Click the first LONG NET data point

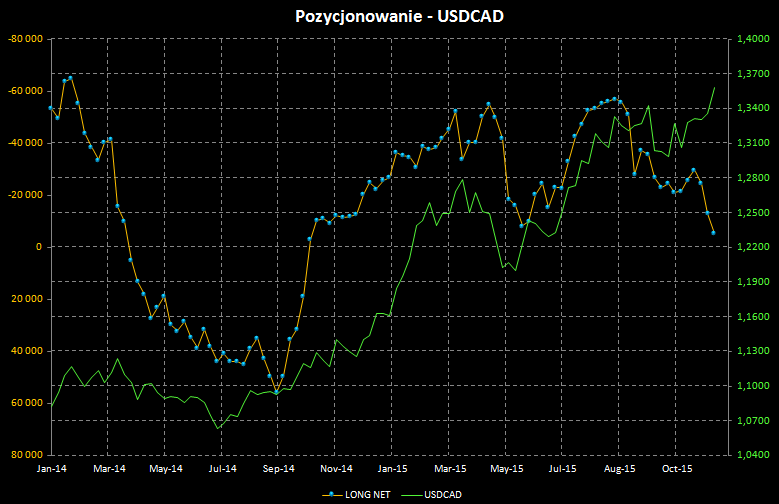51,108
